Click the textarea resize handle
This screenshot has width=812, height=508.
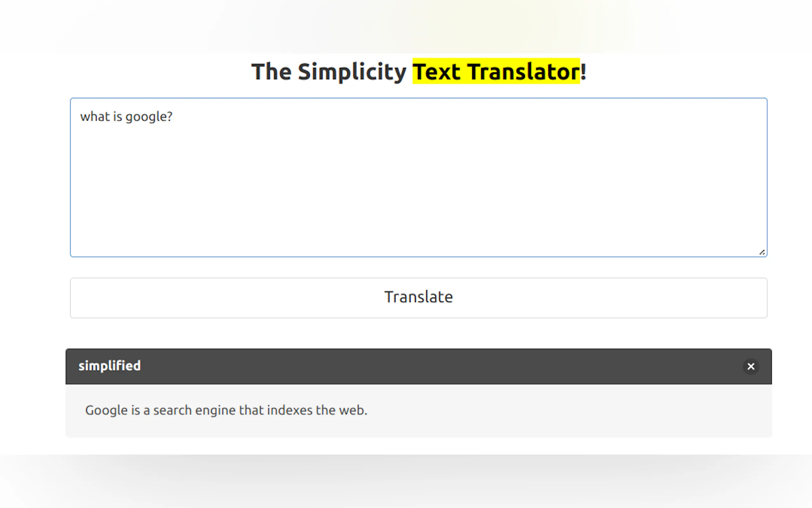761,252
